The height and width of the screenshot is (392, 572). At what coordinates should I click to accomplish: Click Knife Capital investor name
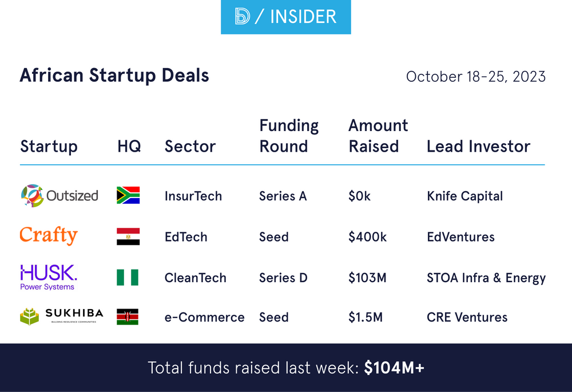[464, 196]
